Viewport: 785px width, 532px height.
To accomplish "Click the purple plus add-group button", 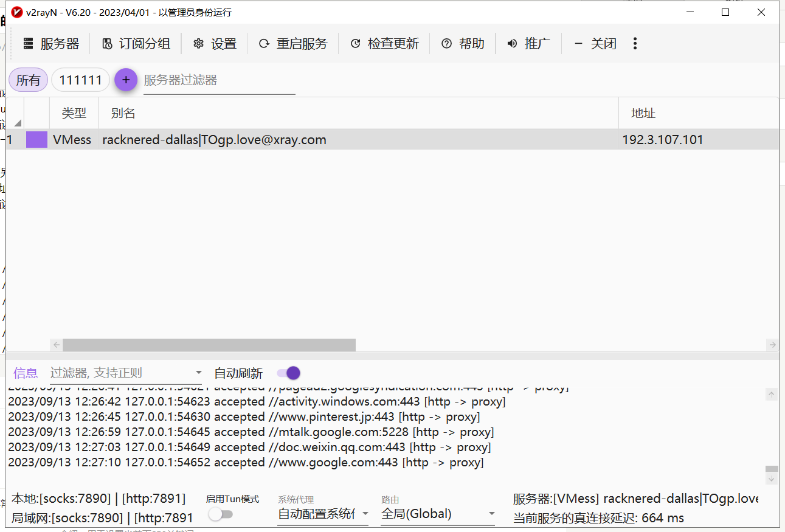I will (x=126, y=80).
